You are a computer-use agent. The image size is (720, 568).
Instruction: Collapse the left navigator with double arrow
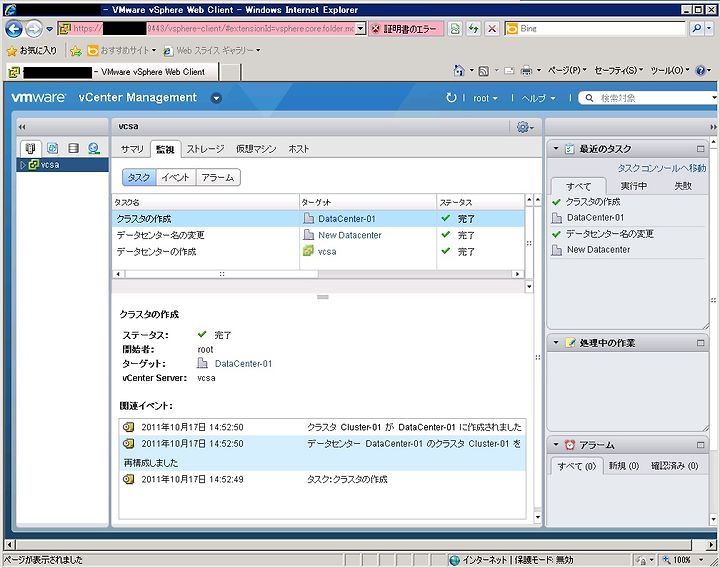22,127
